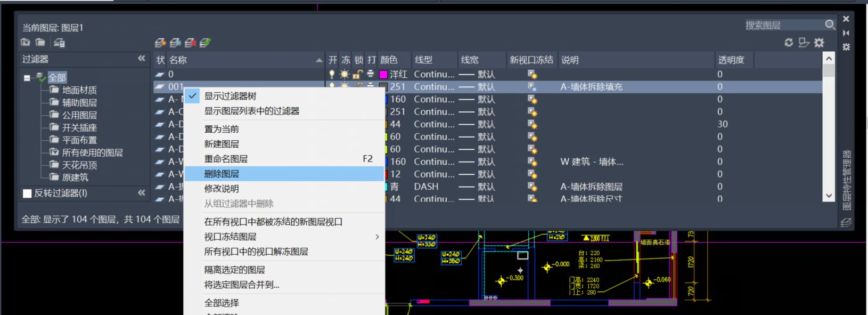This screenshot has height=315, width=868.
Task: Toggle the freeze sun icon for layer 0
Action: (345, 74)
